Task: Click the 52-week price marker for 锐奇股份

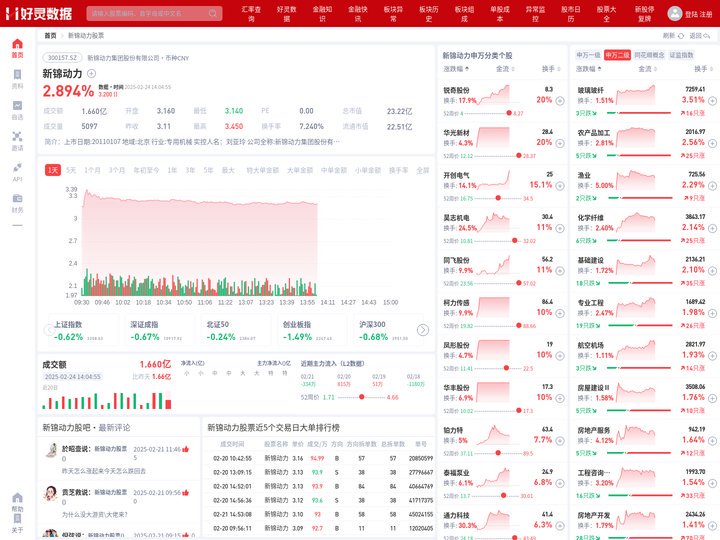Action: pos(509,113)
